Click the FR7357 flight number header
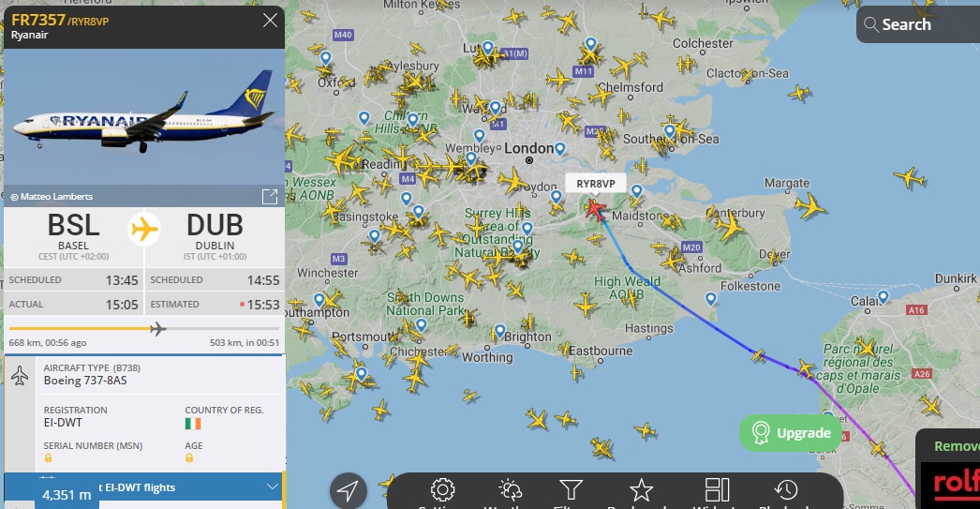Viewport: 980px width, 509px height. (x=38, y=20)
